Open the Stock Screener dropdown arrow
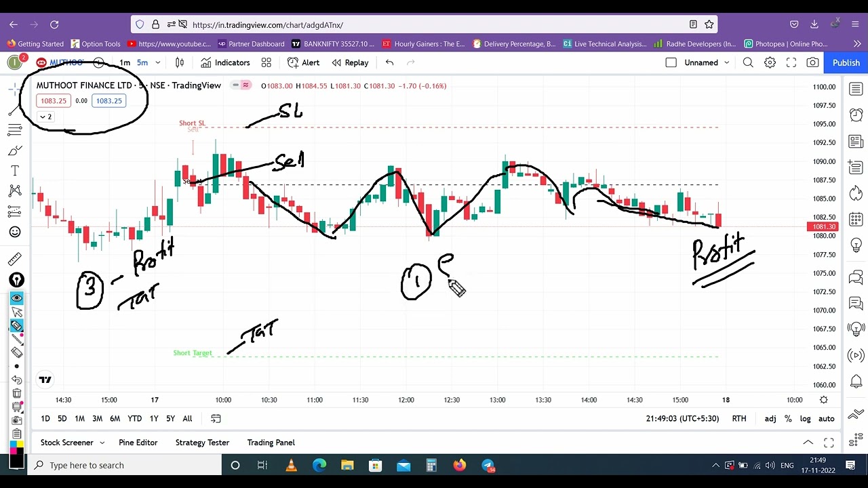Screen dimensions: 868x488 (102, 443)
